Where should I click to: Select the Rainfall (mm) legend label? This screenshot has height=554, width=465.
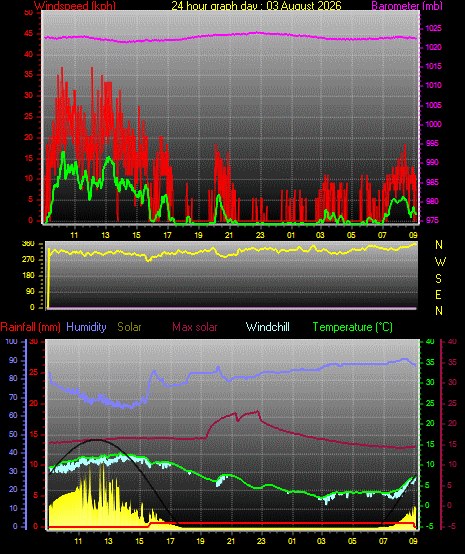click(x=30, y=327)
